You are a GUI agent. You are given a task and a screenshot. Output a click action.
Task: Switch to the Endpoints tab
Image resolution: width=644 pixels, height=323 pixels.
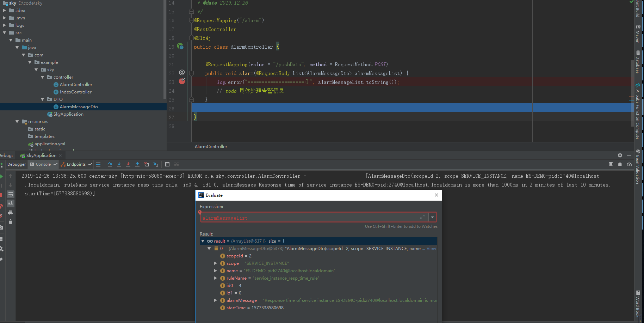pyautogui.click(x=76, y=164)
